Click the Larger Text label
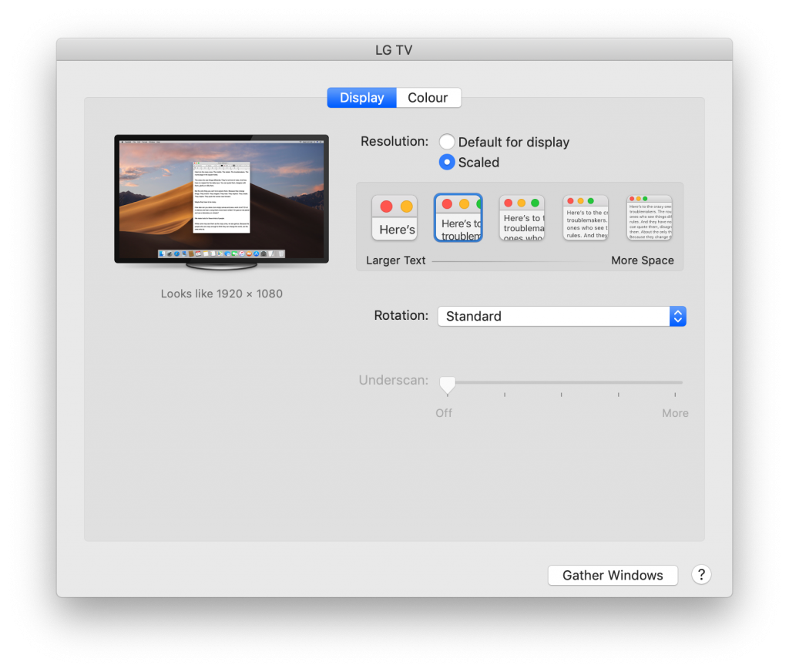789x672 pixels. point(395,260)
